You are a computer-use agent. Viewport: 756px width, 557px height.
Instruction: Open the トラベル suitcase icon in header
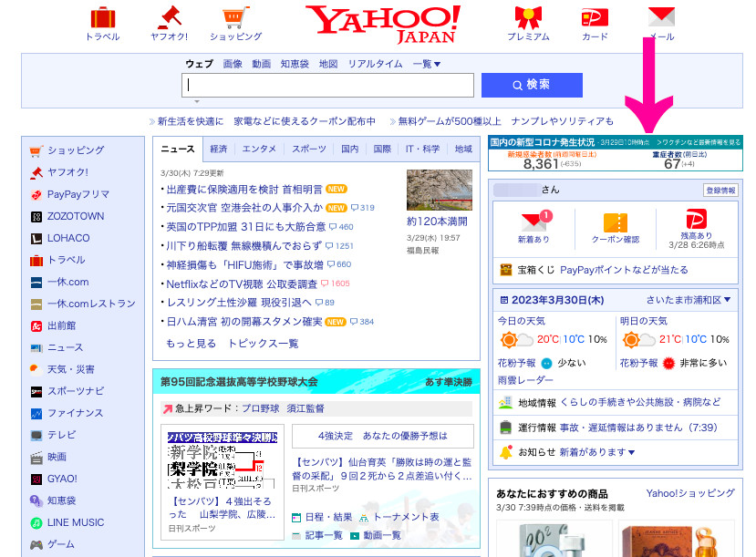click(103, 17)
